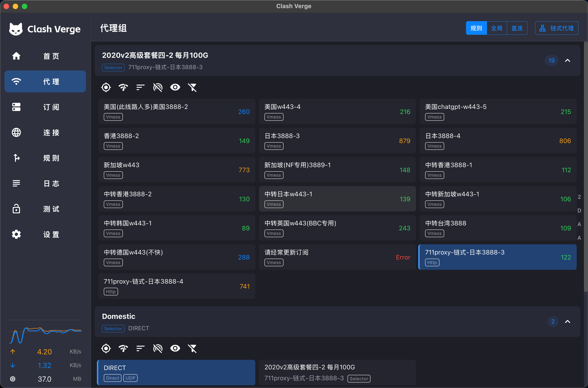Click the gear icon for settings
The height and width of the screenshot is (388, 588).
pyautogui.click(x=16, y=234)
